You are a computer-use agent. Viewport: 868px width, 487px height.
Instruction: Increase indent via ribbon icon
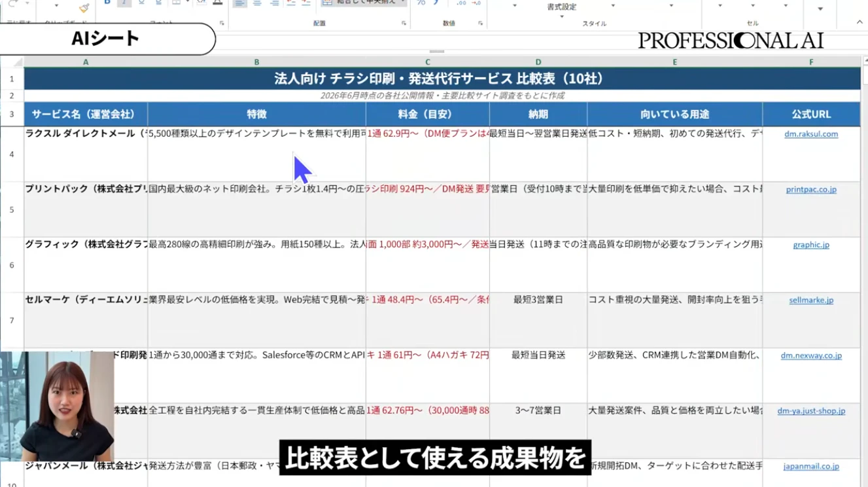pos(307,3)
